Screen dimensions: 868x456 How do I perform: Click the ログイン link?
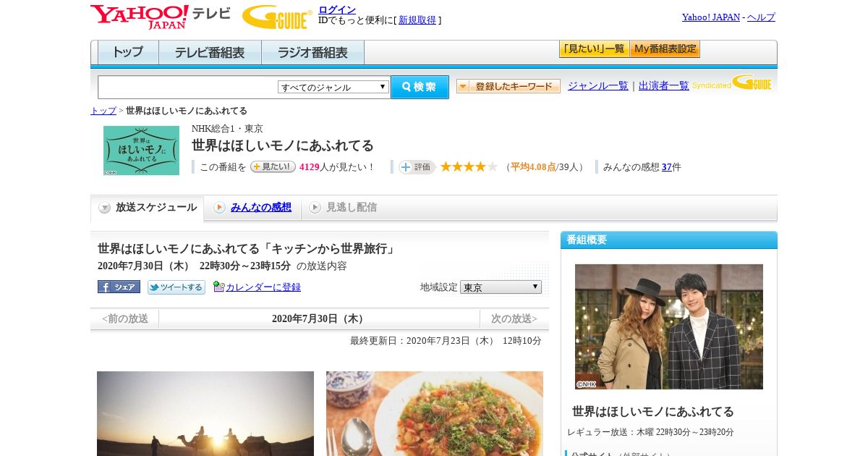tap(337, 9)
